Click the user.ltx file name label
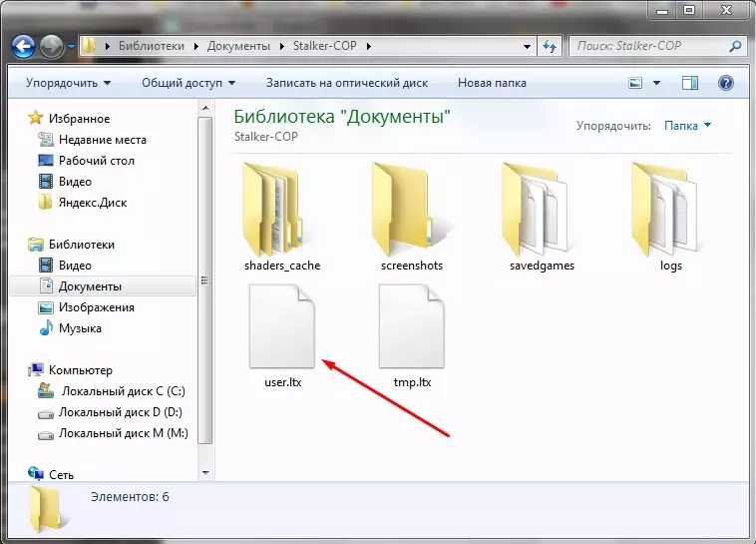 (283, 382)
